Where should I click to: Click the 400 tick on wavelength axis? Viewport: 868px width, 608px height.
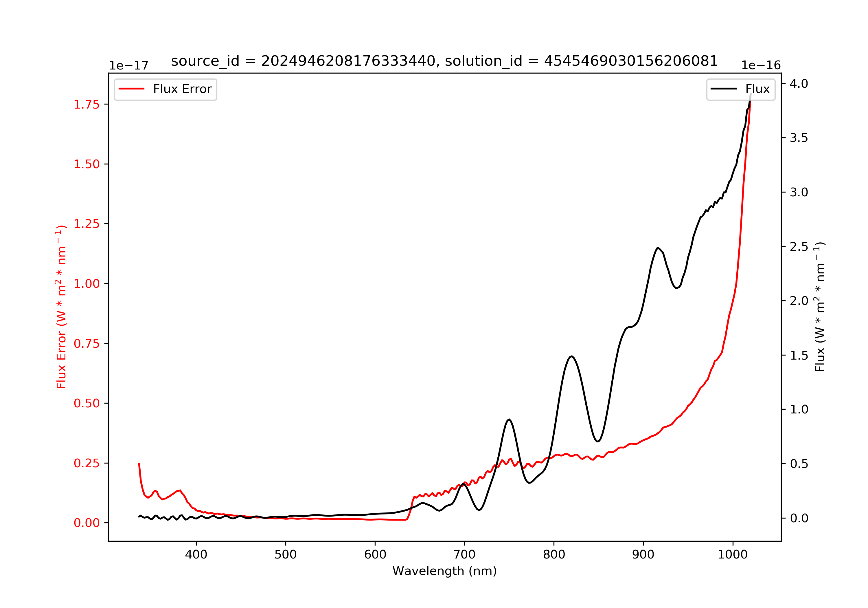pos(196,555)
